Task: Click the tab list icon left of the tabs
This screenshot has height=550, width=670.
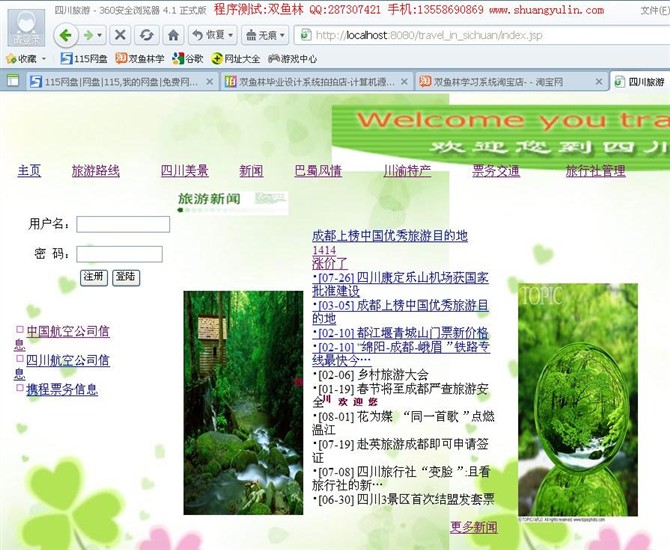Action: (x=13, y=80)
